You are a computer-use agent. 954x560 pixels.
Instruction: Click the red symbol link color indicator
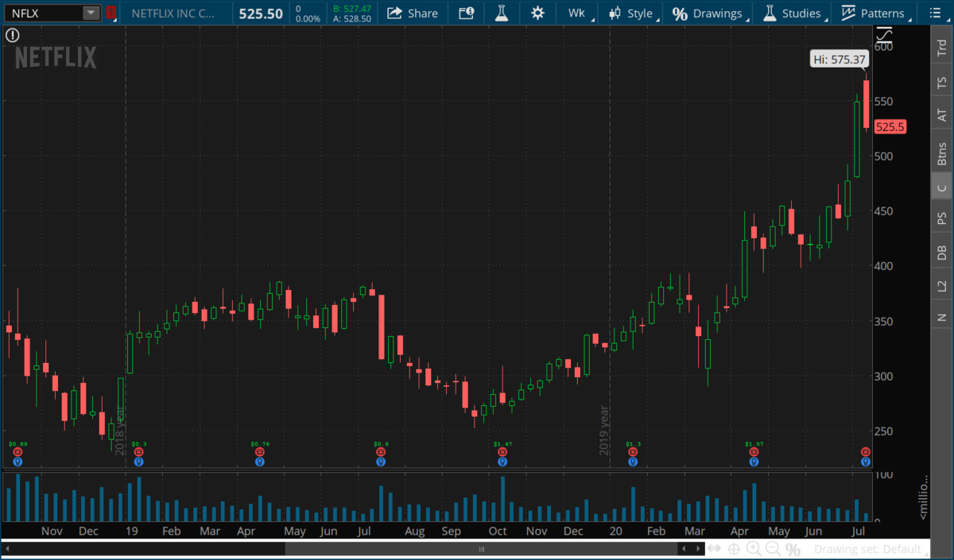111,13
